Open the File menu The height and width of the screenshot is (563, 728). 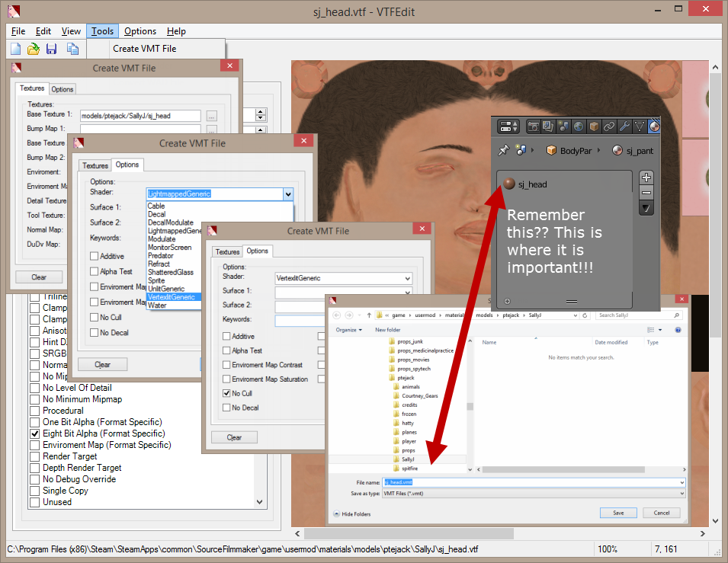[x=18, y=31]
